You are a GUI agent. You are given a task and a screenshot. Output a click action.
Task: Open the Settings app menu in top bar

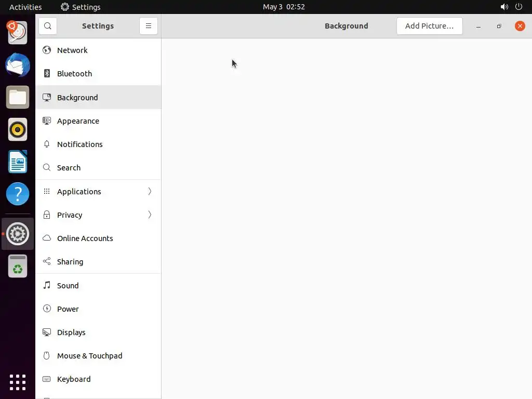click(x=81, y=7)
